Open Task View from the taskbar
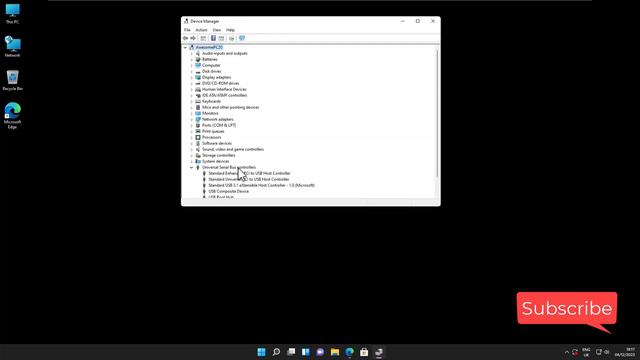The image size is (640, 360). tap(291, 352)
